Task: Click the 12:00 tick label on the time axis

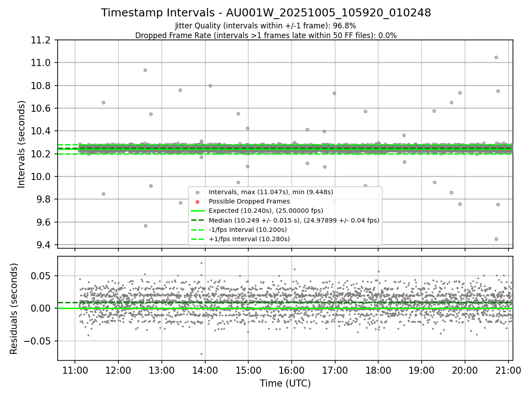Action: [x=118, y=370]
